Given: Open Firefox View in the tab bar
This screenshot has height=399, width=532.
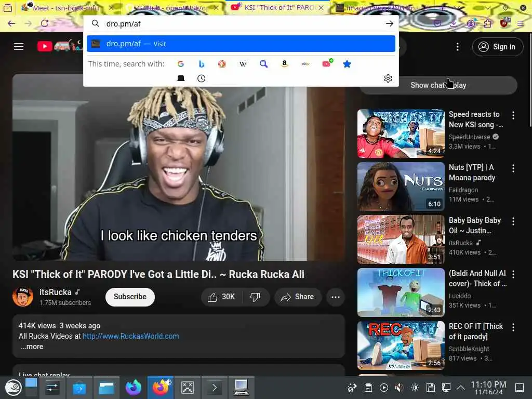Looking at the screenshot, I should point(7,7).
